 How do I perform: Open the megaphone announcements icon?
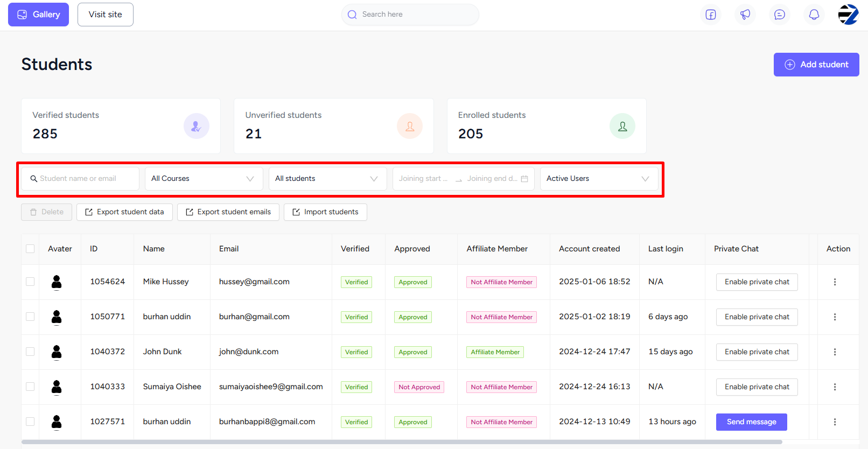point(745,15)
